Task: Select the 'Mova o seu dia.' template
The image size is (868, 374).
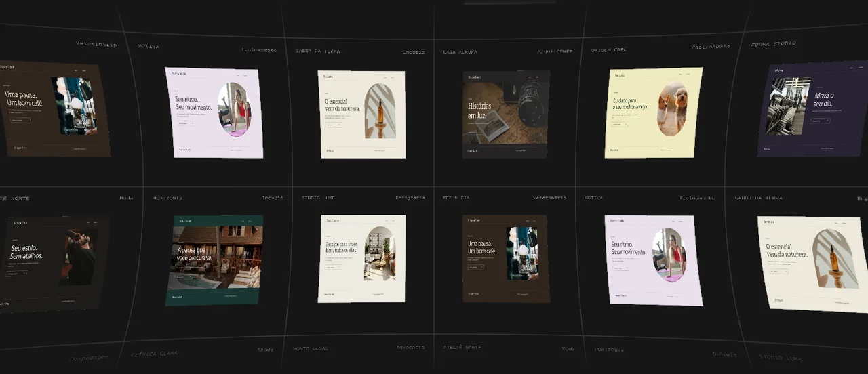Action: (813, 110)
